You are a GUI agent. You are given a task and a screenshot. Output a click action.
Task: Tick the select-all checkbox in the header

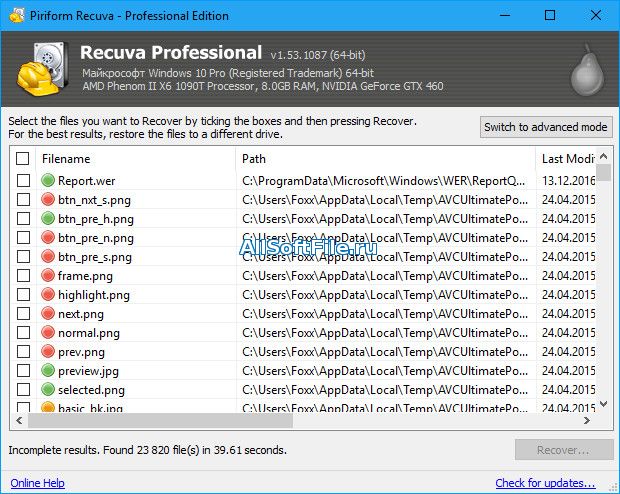coord(23,159)
